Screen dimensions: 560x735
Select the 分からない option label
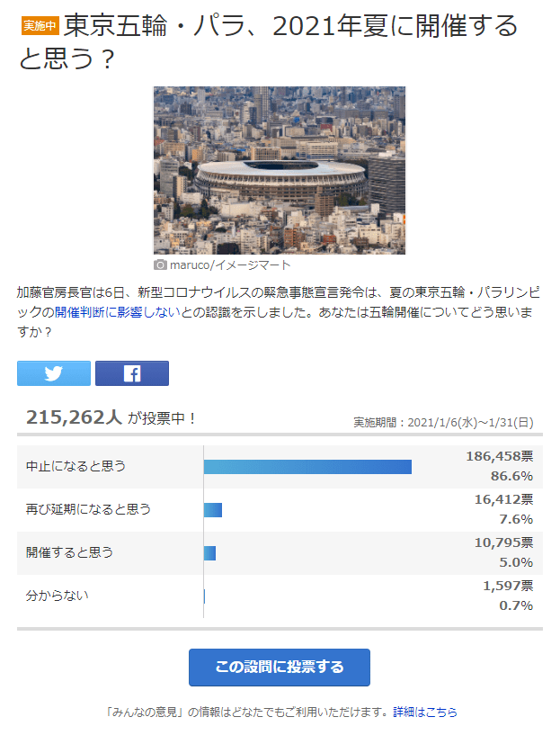58,596
